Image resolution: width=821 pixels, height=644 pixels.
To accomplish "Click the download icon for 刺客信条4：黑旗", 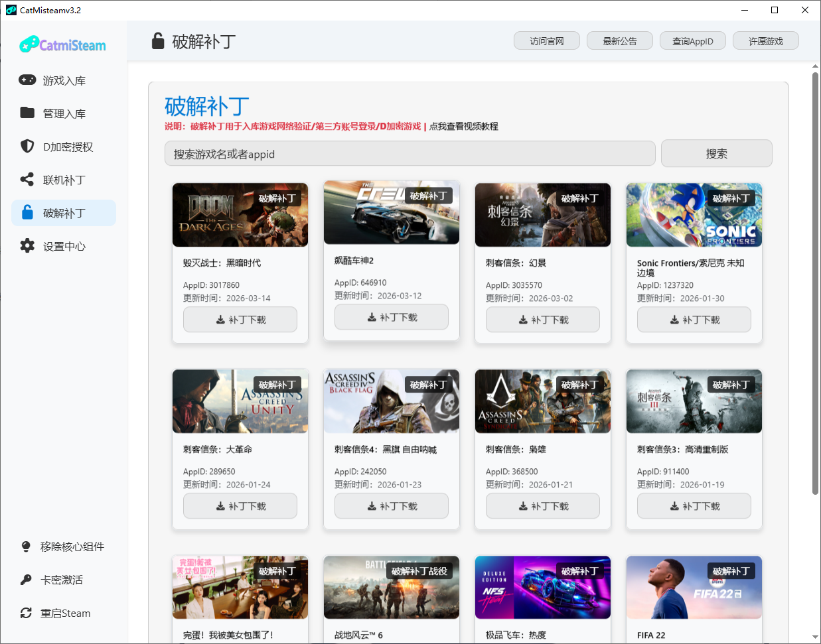I will [372, 506].
